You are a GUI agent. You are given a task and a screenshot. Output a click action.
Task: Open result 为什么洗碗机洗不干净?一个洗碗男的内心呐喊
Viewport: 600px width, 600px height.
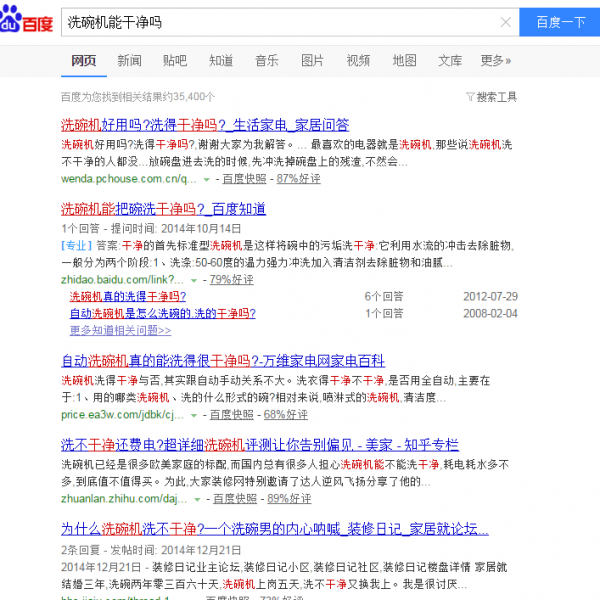click(x=275, y=529)
